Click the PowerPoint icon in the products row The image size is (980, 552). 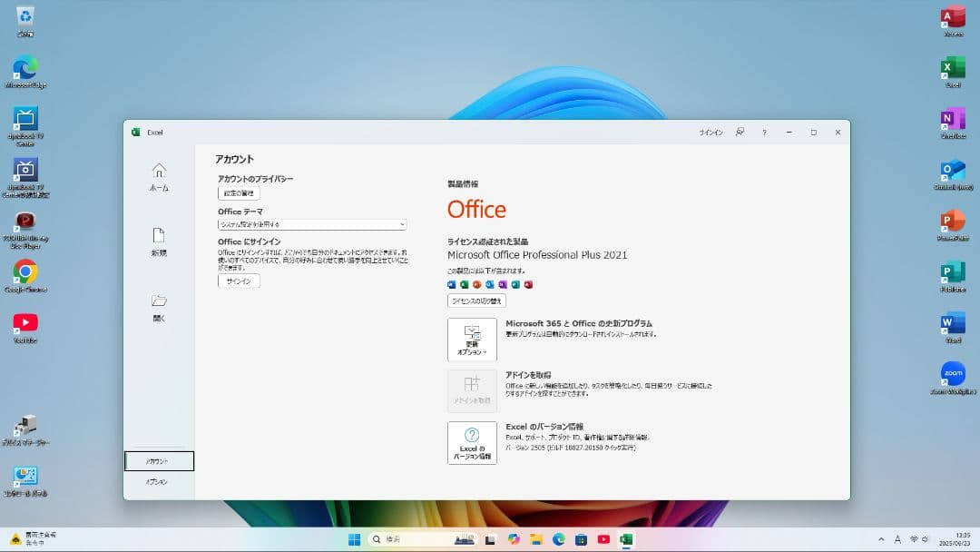(476, 284)
